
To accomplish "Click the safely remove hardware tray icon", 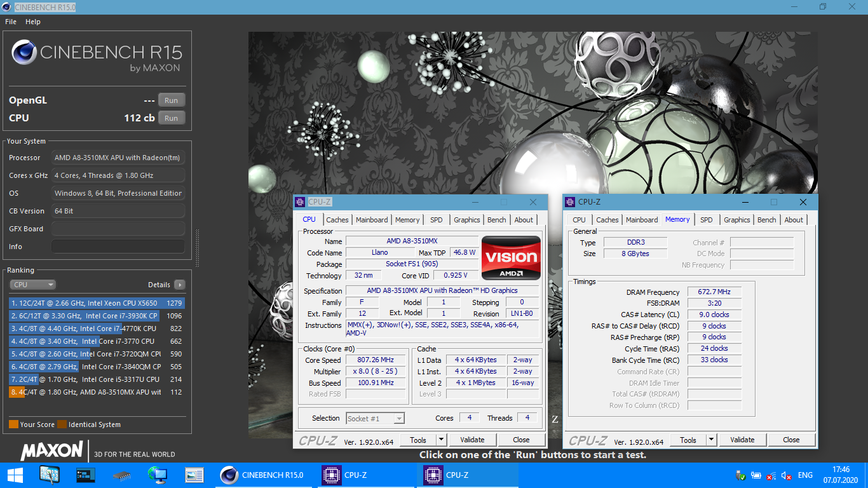I will coord(740,475).
